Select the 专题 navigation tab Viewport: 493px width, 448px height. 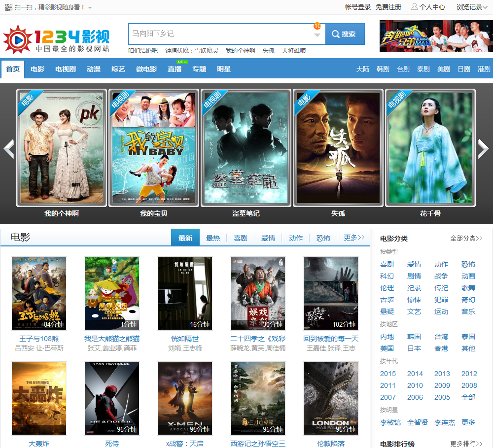coord(199,69)
